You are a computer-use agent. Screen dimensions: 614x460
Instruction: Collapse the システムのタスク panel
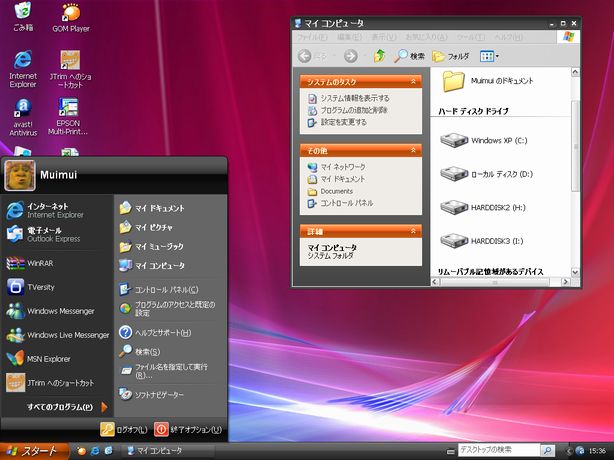click(x=414, y=81)
